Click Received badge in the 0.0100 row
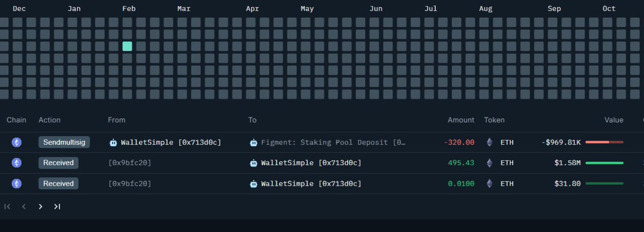This screenshot has width=644, height=232. (58, 183)
